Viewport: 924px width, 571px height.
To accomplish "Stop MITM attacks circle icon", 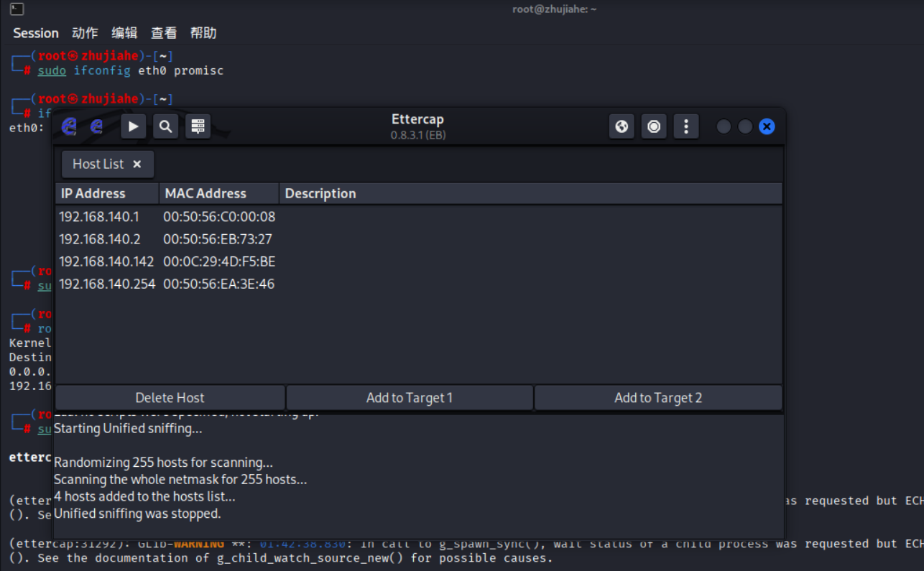I will (654, 126).
